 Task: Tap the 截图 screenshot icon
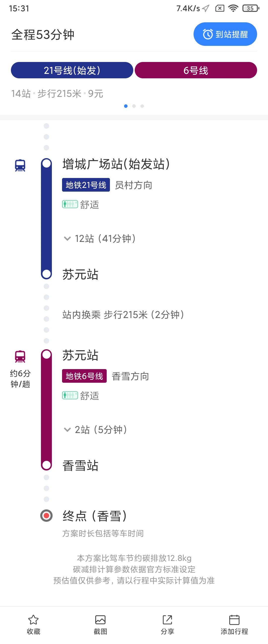(100, 620)
